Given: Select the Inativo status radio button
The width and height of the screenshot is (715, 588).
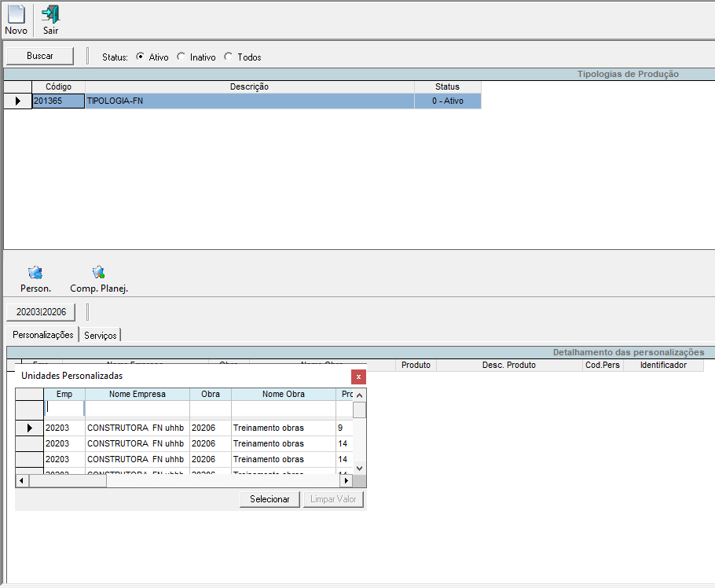Looking at the screenshot, I should click(x=181, y=57).
